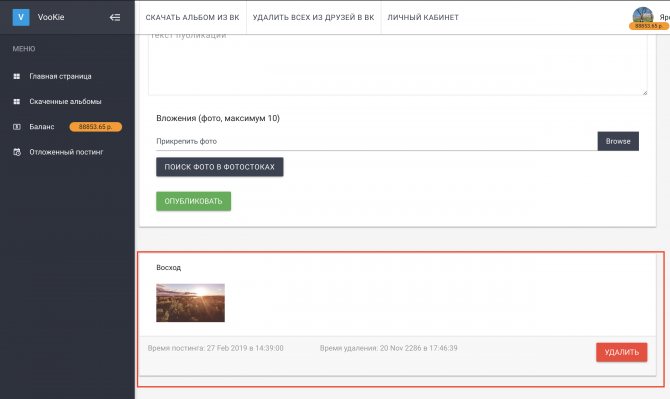The image size is (670, 399).
Task: Click the post title Восход
Action: click(x=168, y=267)
